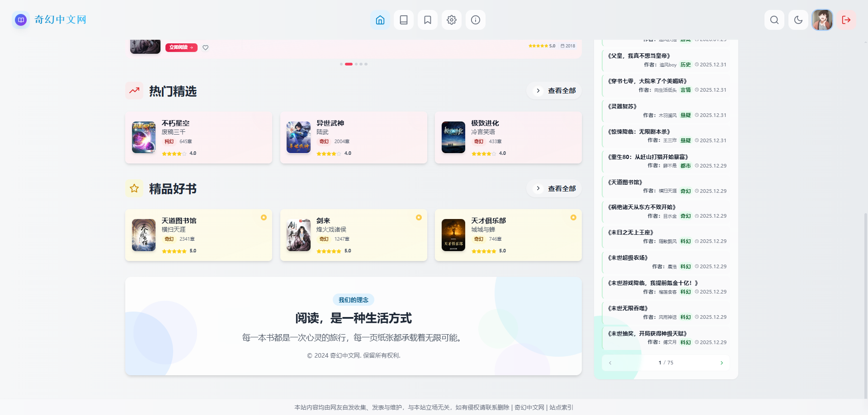Click the badge icon on 天才俱乐部 card
The image size is (868, 415).
point(573,218)
